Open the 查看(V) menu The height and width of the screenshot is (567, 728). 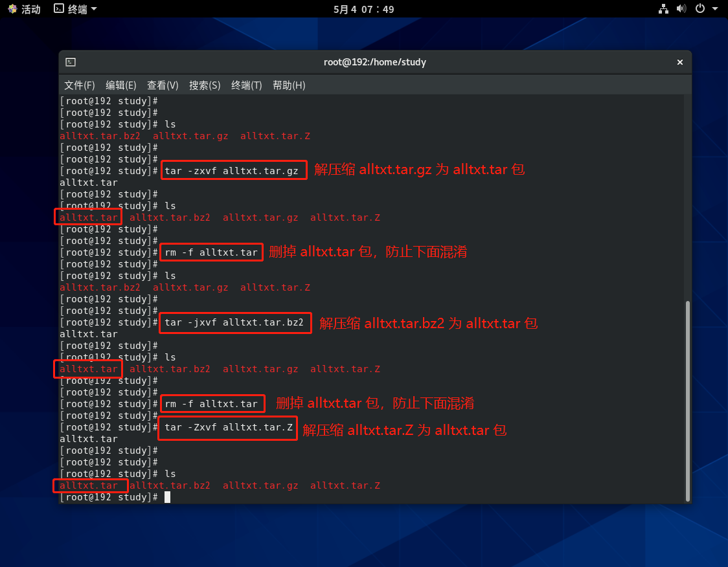(x=163, y=85)
